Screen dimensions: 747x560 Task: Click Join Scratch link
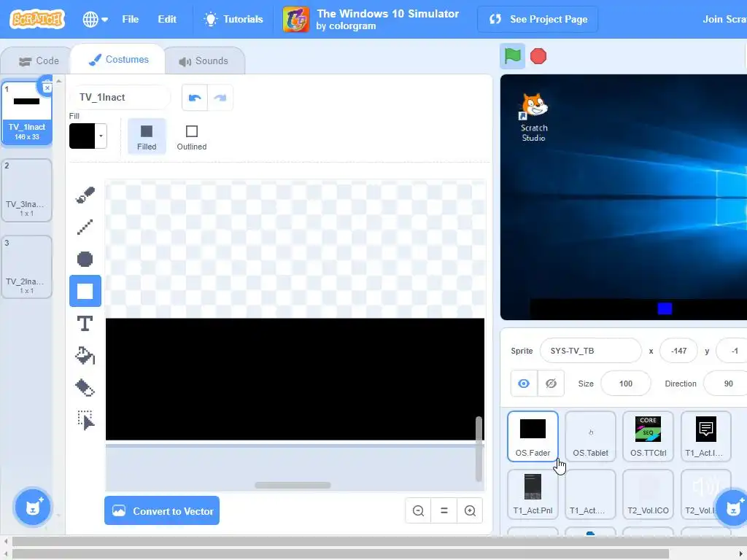(x=724, y=19)
